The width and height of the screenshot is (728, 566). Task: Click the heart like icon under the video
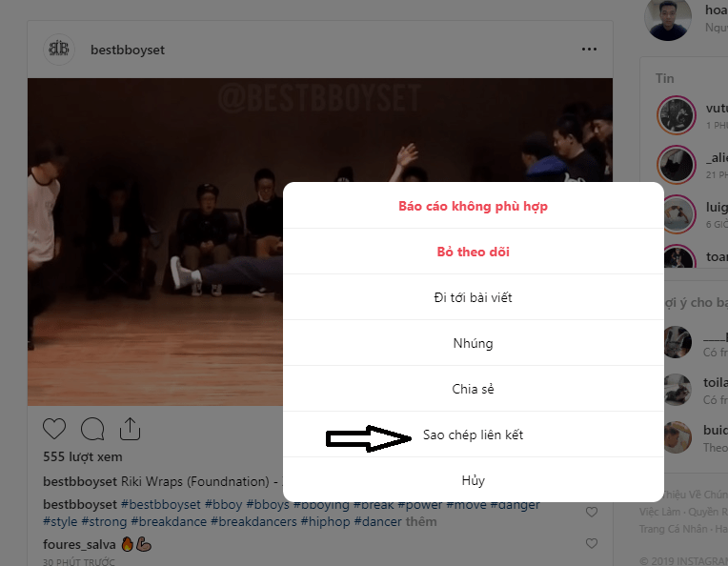pyautogui.click(x=54, y=429)
